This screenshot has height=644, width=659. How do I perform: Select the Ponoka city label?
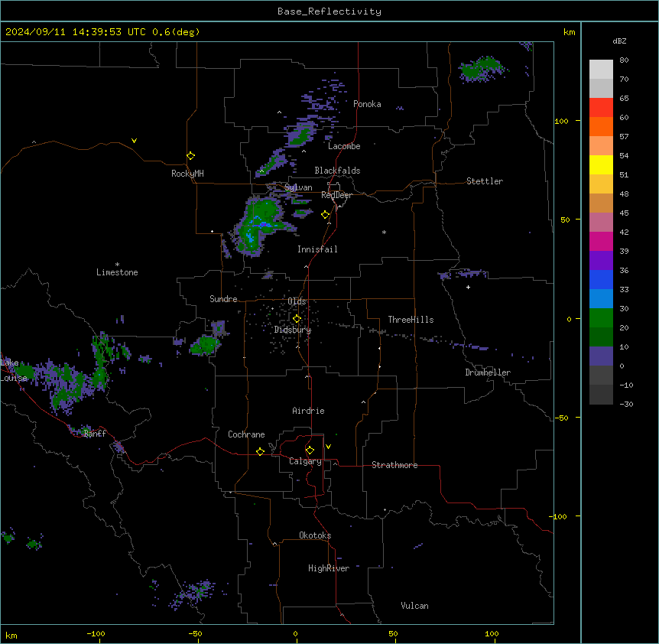[x=367, y=104]
